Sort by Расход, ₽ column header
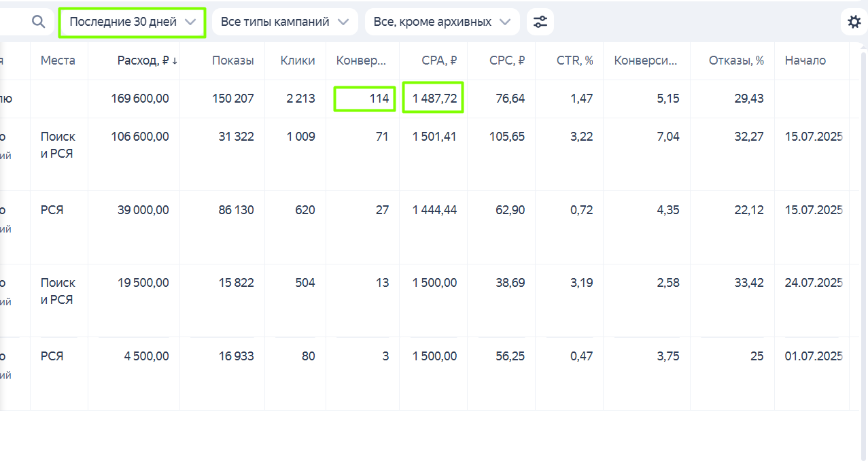868x463 pixels. [x=147, y=61]
